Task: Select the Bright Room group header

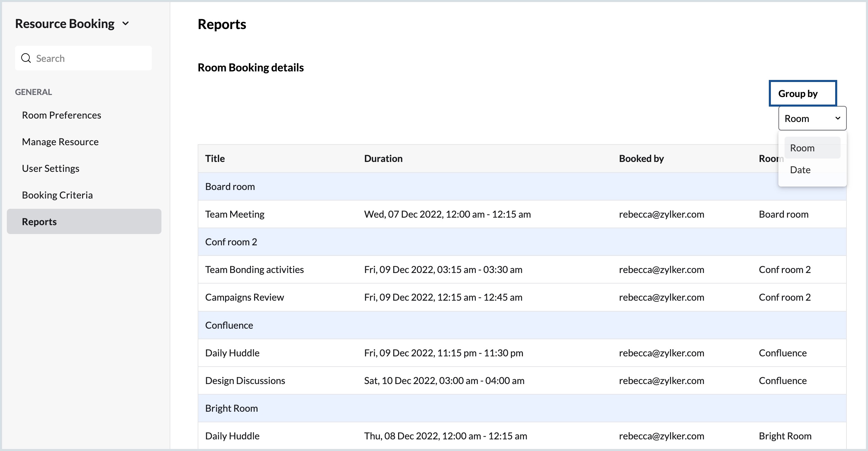Action: 231,408
